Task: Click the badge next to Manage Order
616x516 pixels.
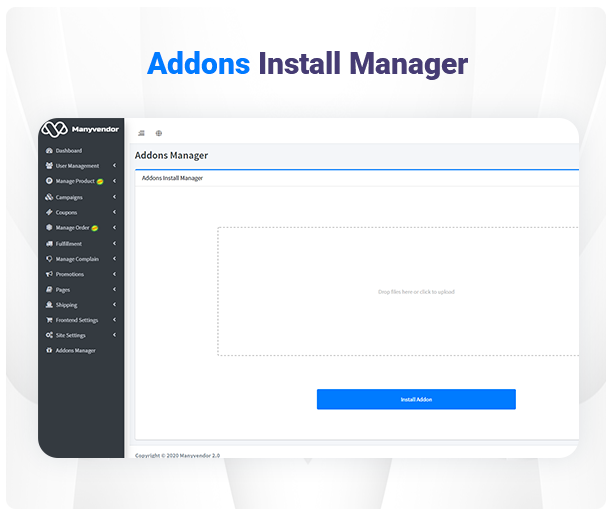Action: (x=95, y=228)
